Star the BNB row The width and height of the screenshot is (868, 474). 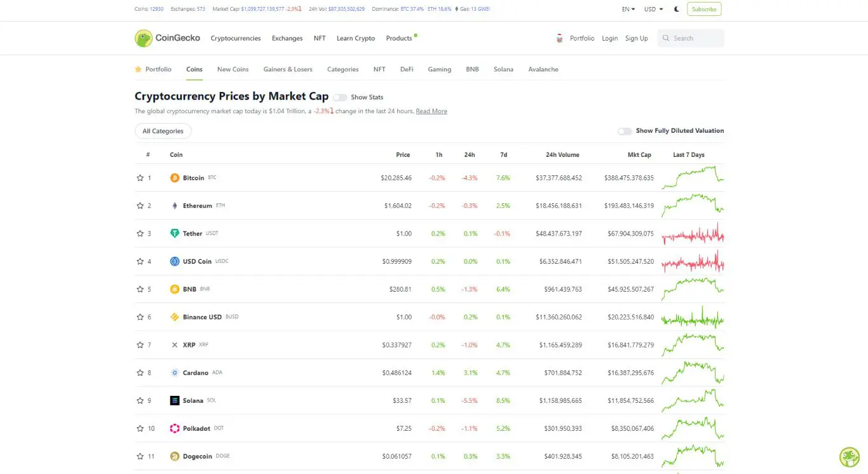(140, 289)
